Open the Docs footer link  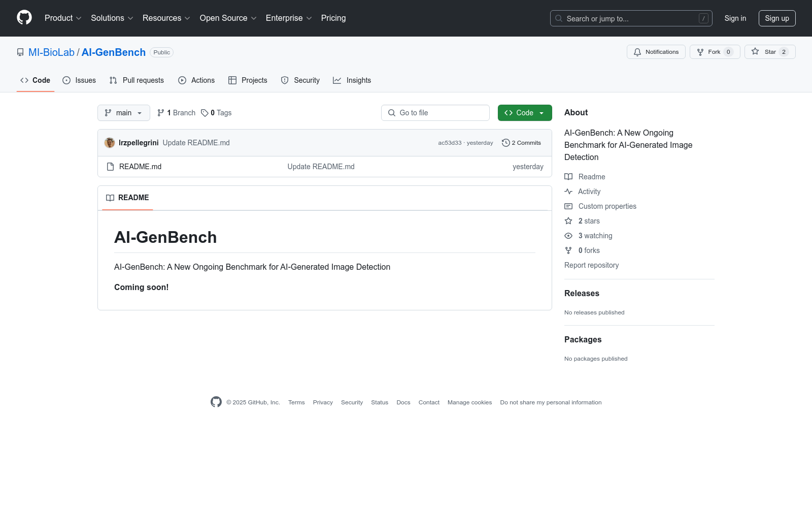pos(403,402)
